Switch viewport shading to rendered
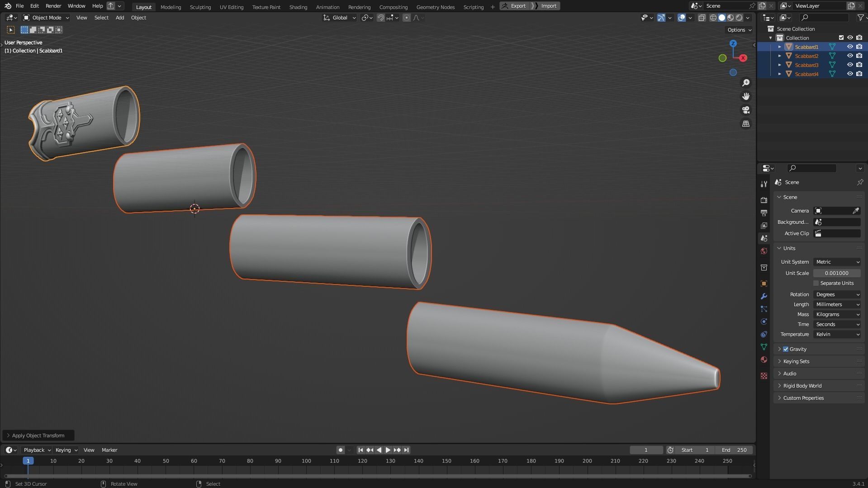Screen dimensions: 868x488 click(739, 18)
